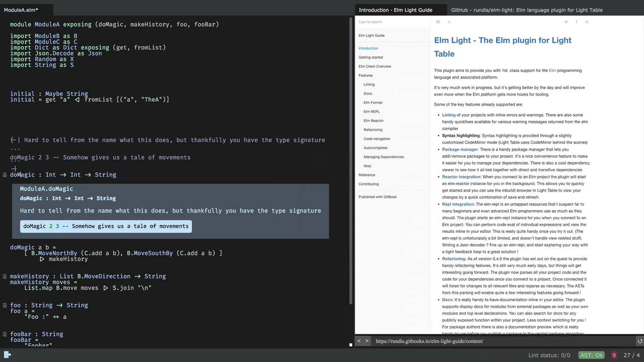Viewport: 644px width, 362px height.
Task: Click the AST: Ok status indicator
Action: [592, 355]
